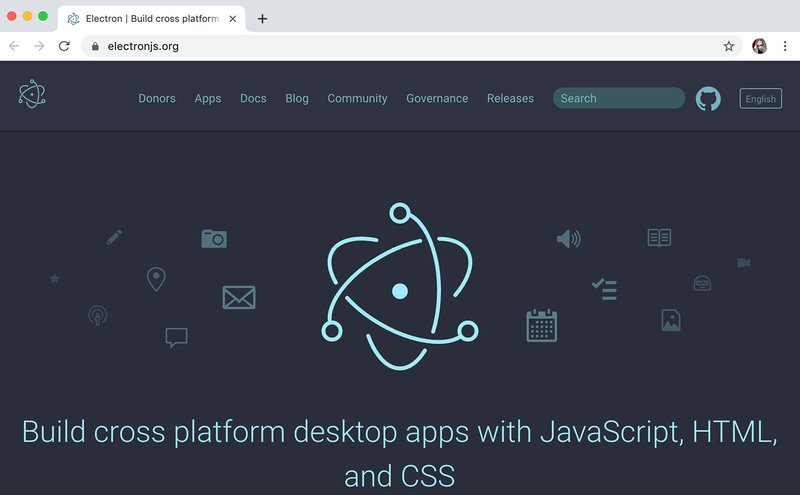This screenshot has width=800, height=495.
Task: Click the speech bubble chat icon
Action: click(177, 337)
